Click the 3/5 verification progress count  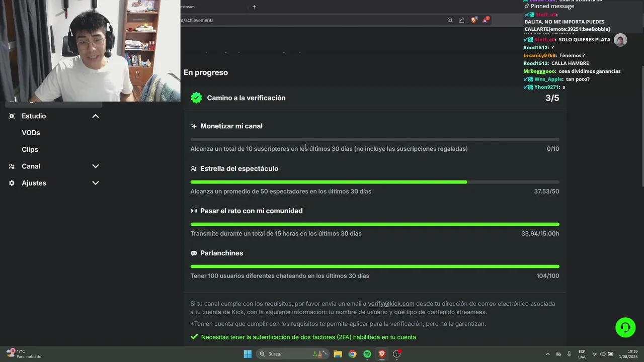(552, 98)
